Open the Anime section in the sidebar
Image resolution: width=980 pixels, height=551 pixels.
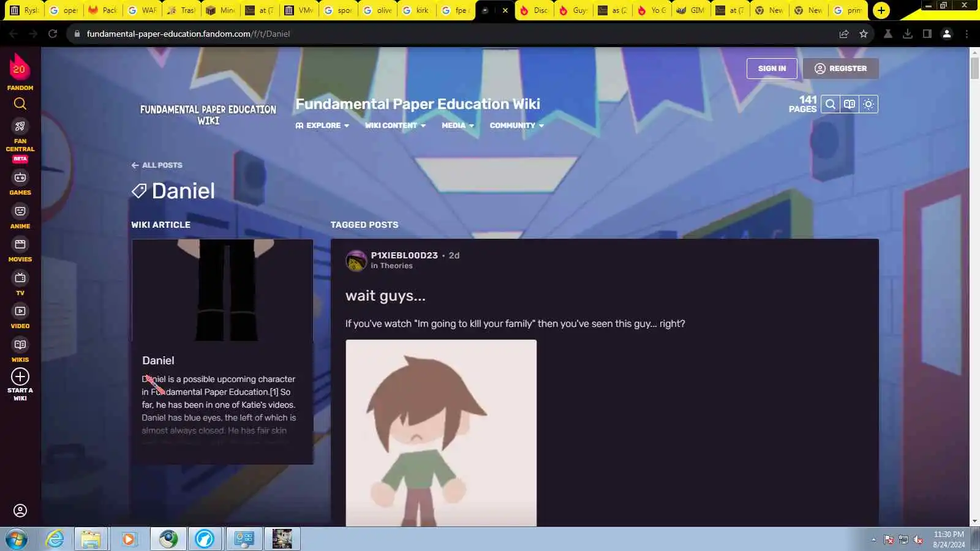coord(20,217)
